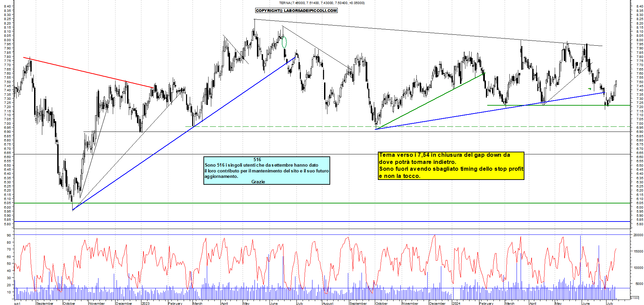Click the line 'dove potrà tornare indietro.'
Image resolution: width=644 pixels, height=305 pixels.
[x=417, y=162]
